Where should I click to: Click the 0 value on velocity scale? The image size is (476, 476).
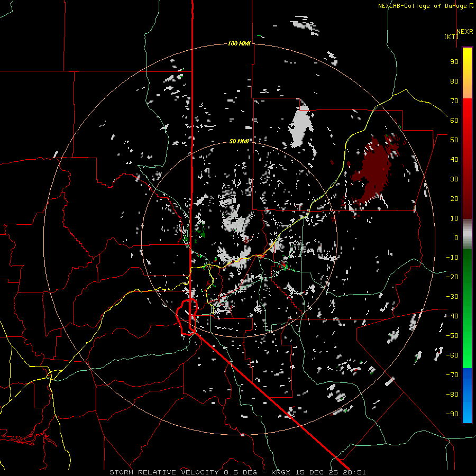click(456, 237)
